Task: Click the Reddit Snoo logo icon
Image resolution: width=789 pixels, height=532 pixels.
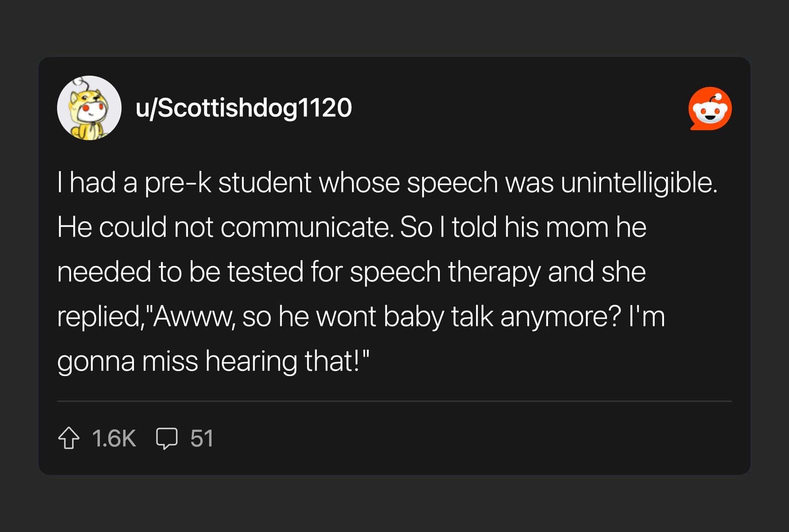Action: [x=710, y=109]
